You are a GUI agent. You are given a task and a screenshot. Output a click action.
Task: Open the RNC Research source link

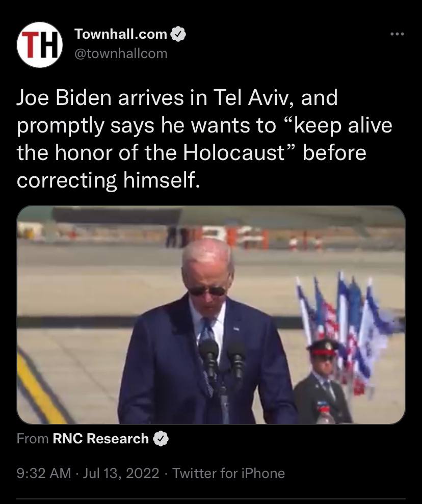coord(100,438)
